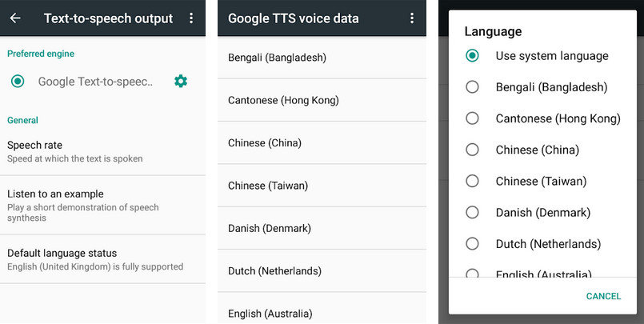Screen dimensions: 644x324
Task: Open Cantonese (Hong Kong) voice data entry
Action: click(x=322, y=100)
